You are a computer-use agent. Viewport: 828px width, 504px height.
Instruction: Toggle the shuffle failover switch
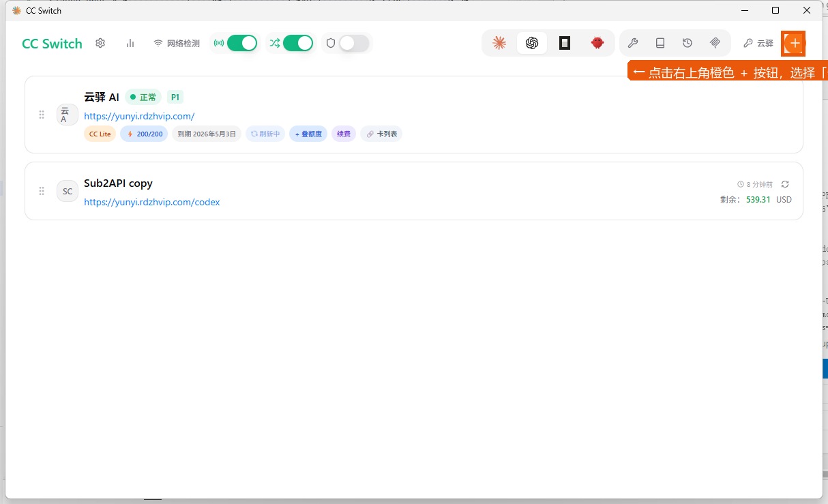[298, 43]
